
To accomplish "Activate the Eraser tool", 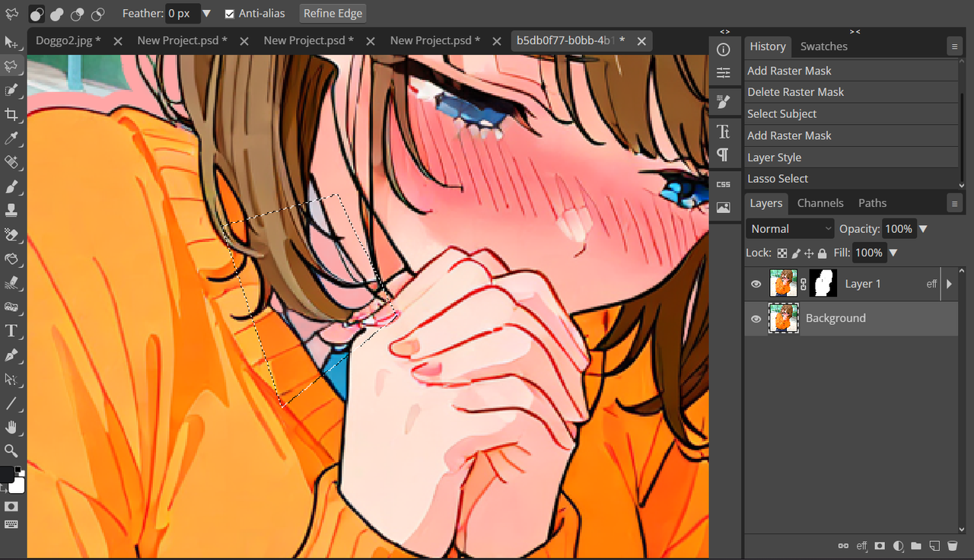I will point(11,234).
